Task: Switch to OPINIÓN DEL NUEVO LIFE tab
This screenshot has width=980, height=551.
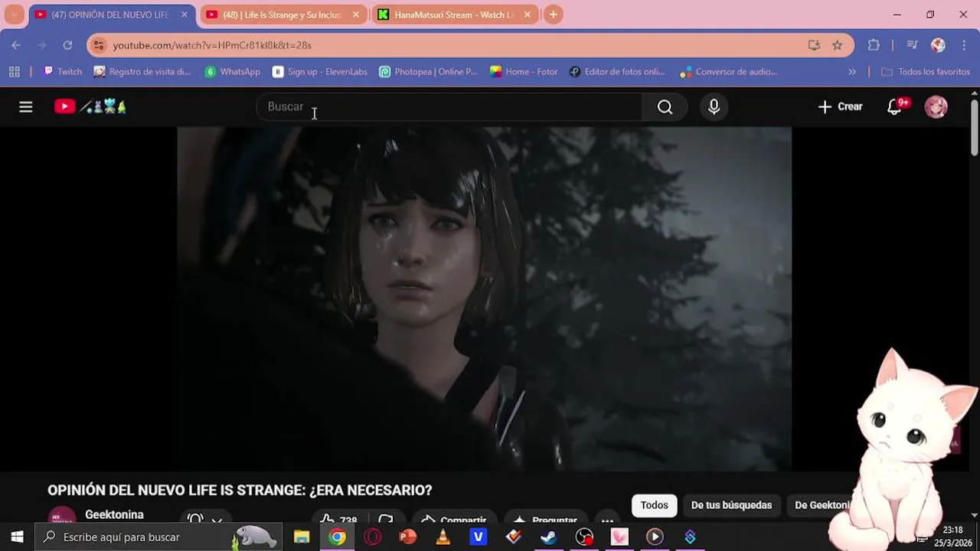Action: point(111,15)
